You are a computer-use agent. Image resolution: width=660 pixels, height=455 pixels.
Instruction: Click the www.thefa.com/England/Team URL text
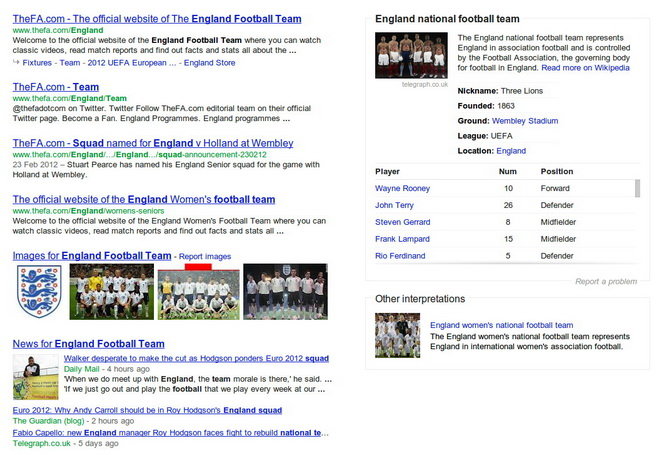point(69,98)
